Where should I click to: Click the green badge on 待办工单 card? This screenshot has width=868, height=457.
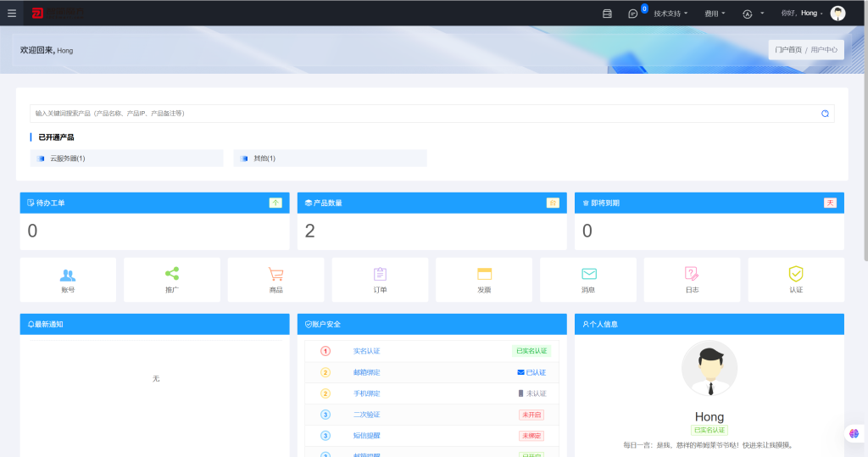tap(275, 203)
